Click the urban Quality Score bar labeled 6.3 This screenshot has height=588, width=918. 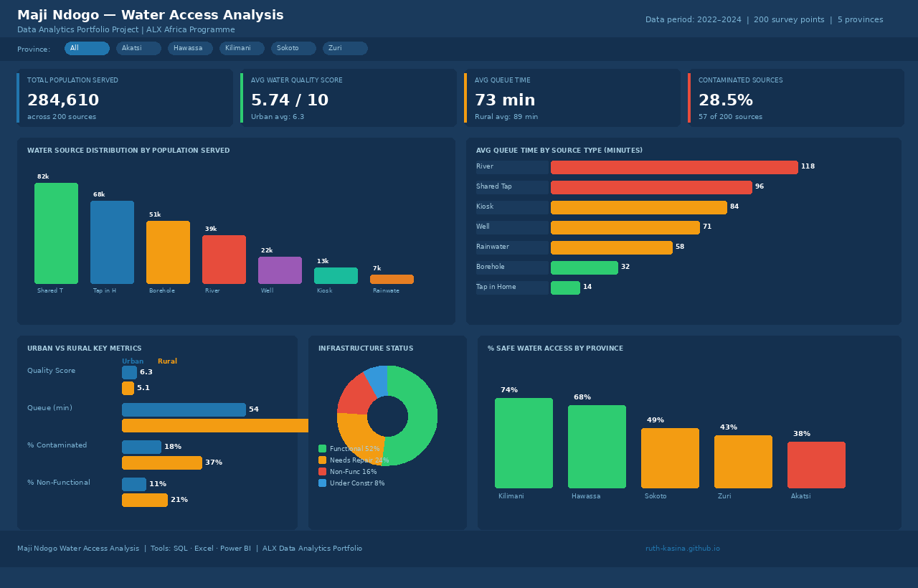click(129, 372)
